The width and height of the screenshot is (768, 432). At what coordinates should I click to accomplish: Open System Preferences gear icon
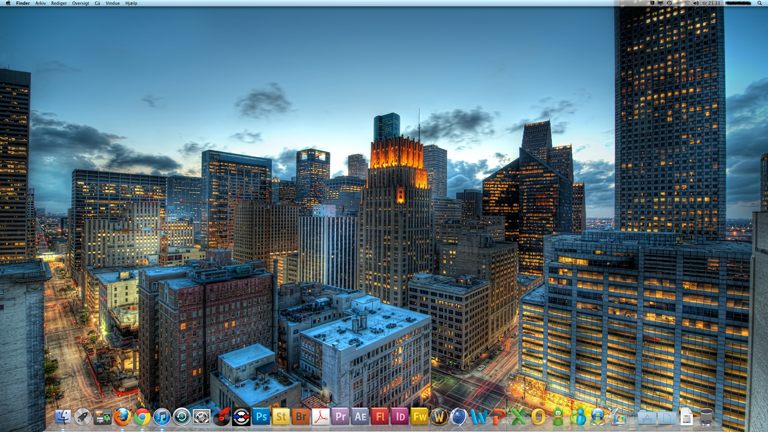click(201, 417)
